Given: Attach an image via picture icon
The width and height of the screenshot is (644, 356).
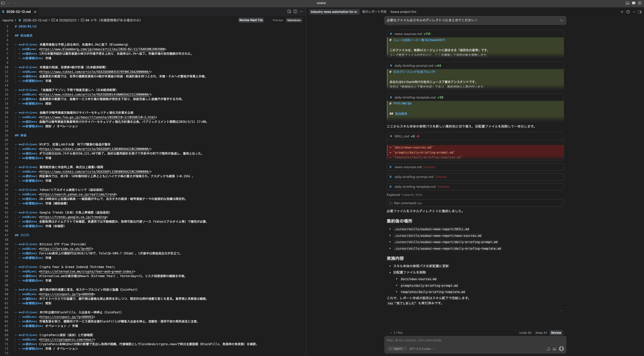Looking at the screenshot, I should (x=554, y=349).
